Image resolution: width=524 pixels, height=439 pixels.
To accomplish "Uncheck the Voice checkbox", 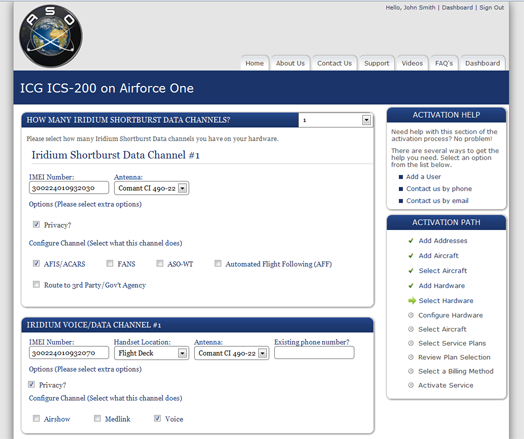I will 157,419.
